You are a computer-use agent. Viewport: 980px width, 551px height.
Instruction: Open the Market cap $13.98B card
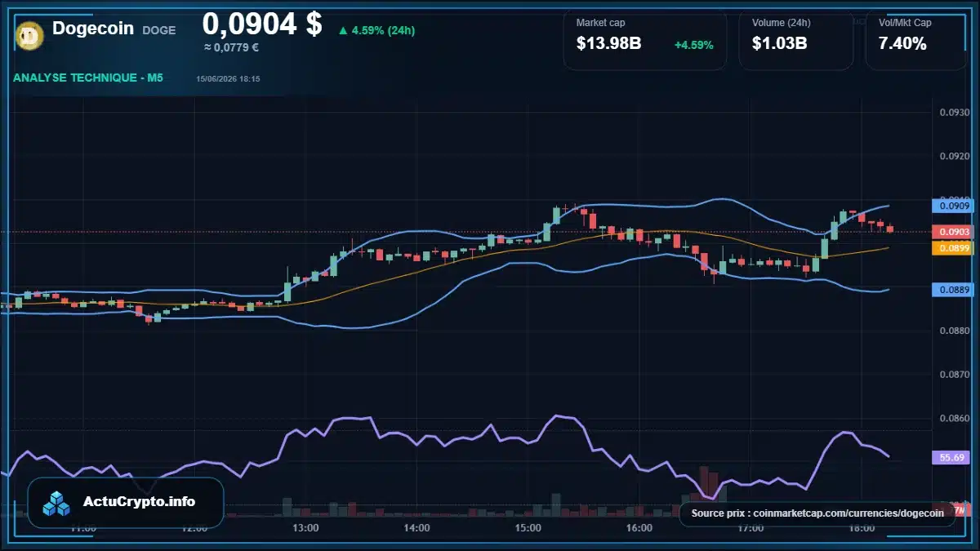click(644, 39)
